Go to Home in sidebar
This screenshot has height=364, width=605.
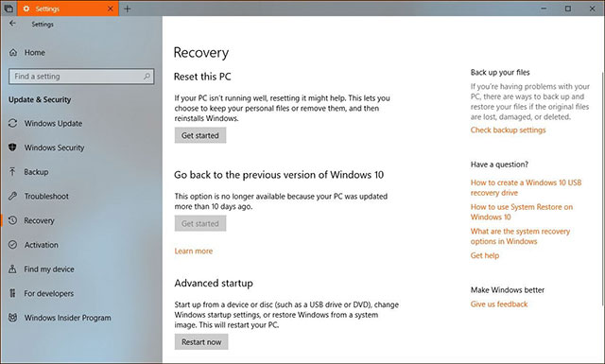[35, 53]
